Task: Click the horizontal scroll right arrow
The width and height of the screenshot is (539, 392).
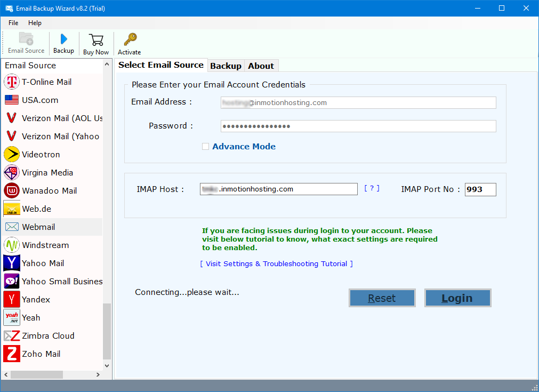Action: 98,374
